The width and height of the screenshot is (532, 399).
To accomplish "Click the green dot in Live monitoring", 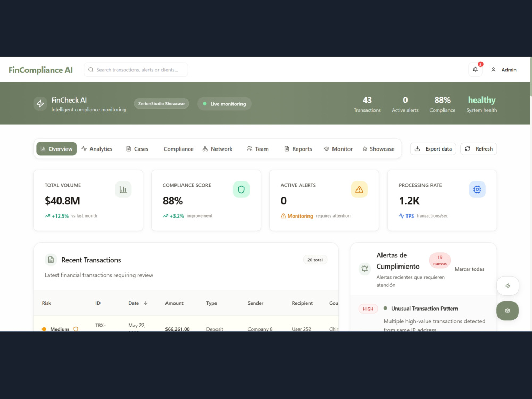I will point(205,104).
